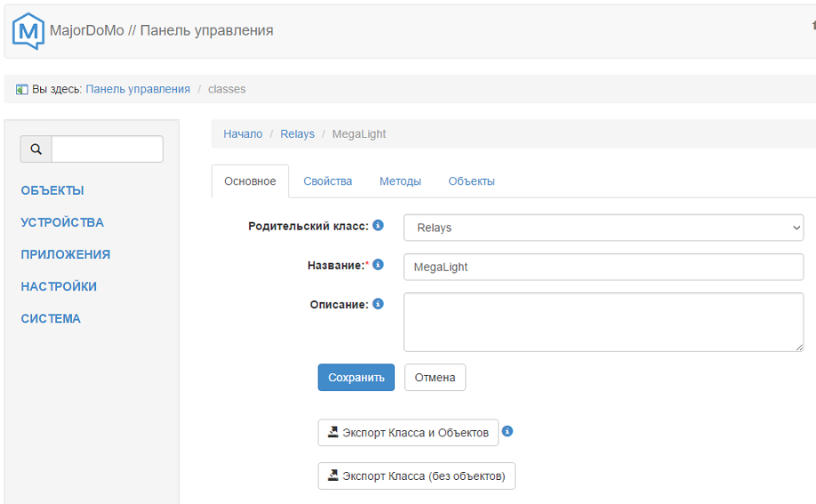The image size is (816, 504).
Task: Switch to the Свойства tab
Action: 327,181
